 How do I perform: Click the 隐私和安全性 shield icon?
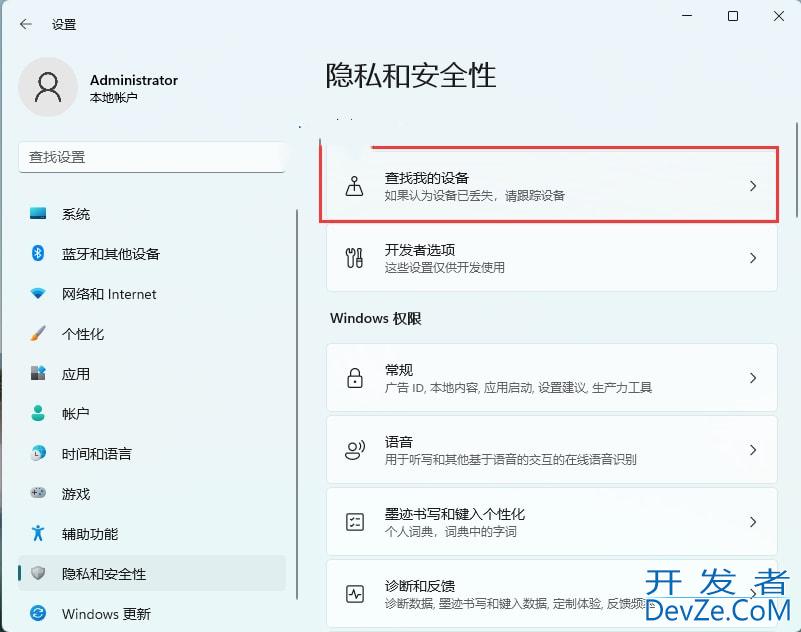click(x=38, y=573)
